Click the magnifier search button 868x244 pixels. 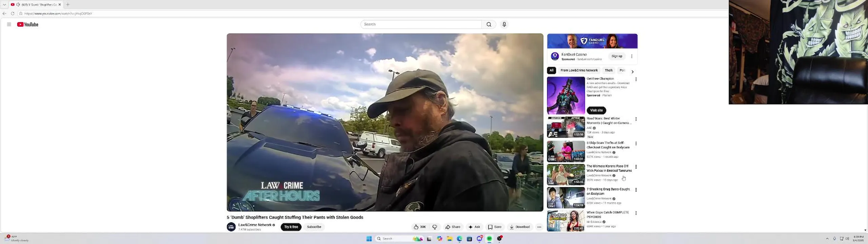(489, 24)
